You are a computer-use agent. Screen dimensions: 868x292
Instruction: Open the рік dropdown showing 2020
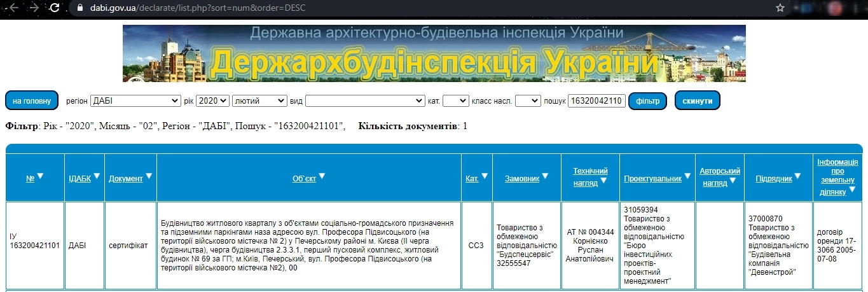click(212, 101)
